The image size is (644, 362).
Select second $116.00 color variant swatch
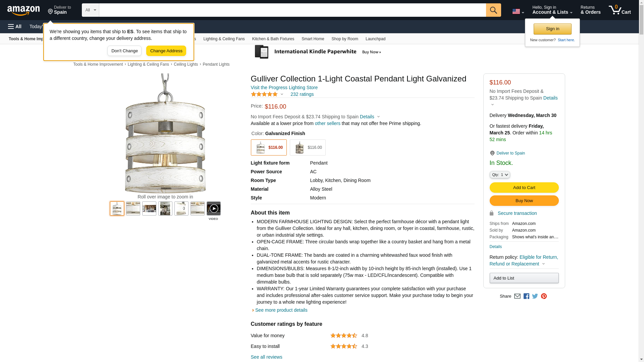(x=307, y=147)
